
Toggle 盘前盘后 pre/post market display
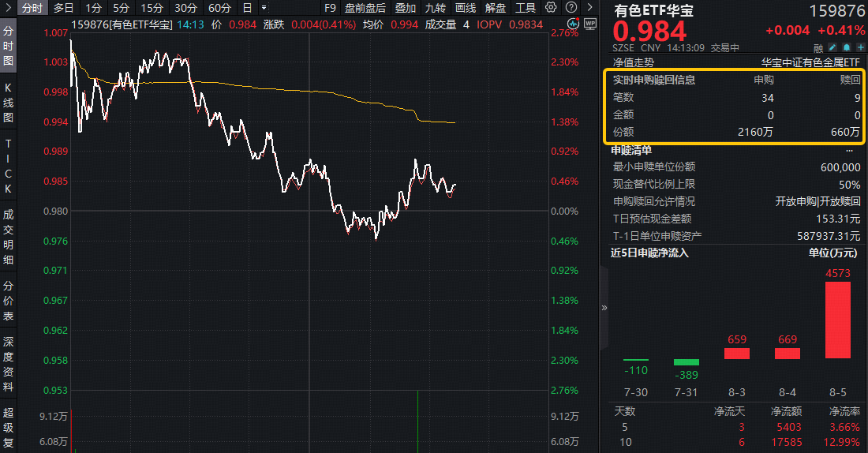365,8
